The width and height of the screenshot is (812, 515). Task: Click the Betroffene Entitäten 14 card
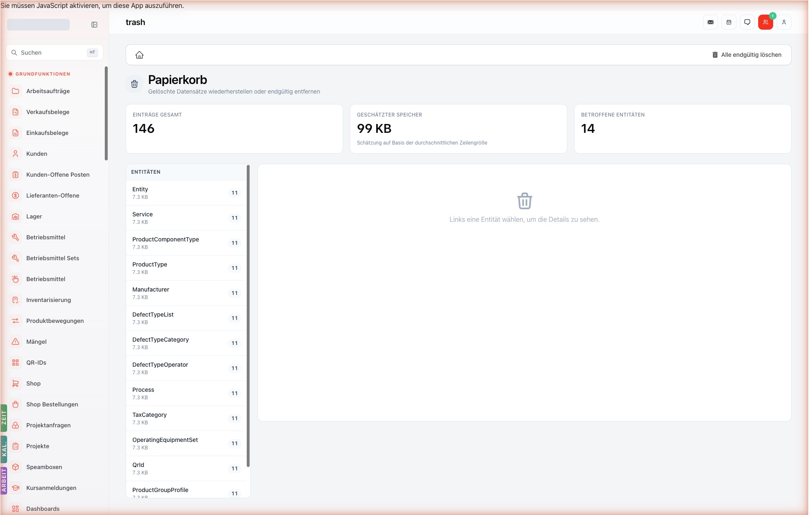click(x=683, y=129)
